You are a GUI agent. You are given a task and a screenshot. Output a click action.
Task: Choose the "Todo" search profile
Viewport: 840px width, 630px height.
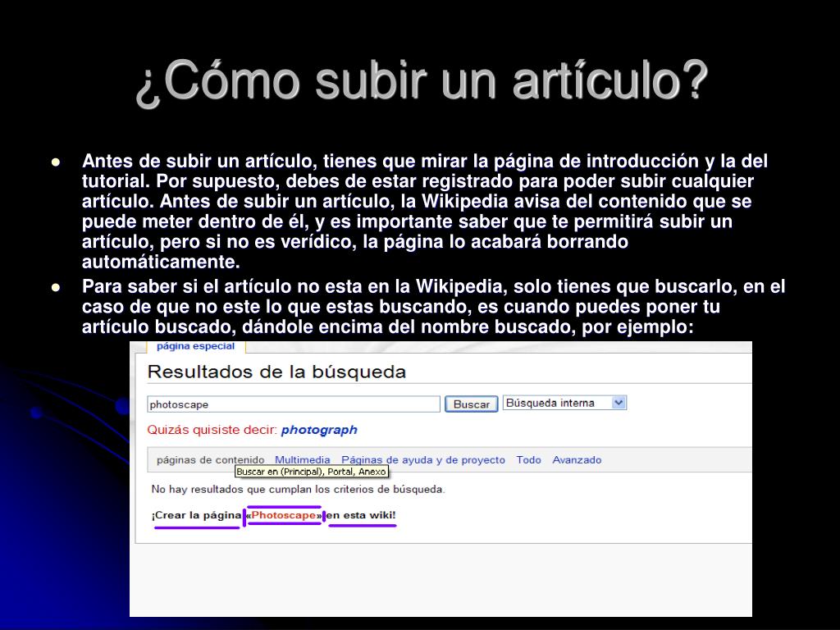(x=529, y=459)
